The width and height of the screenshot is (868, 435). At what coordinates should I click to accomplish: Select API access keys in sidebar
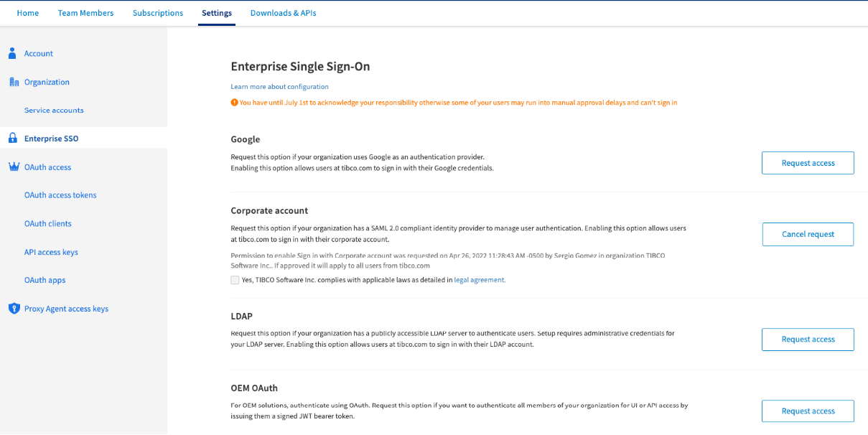coord(51,252)
